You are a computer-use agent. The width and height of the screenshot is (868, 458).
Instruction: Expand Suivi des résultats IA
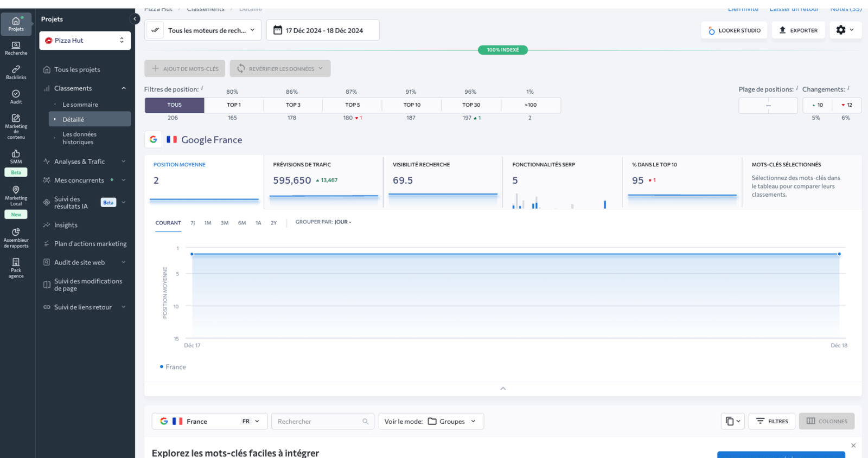click(x=124, y=203)
